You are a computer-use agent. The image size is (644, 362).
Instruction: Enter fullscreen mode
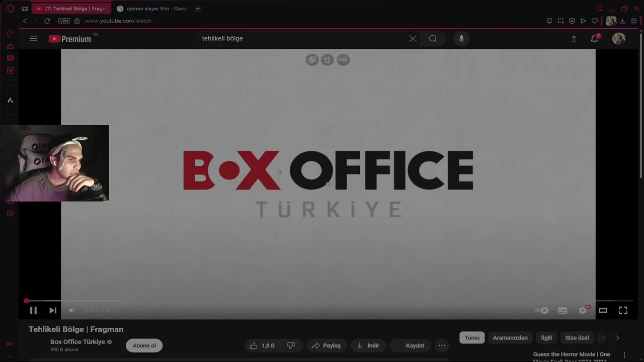623,310
